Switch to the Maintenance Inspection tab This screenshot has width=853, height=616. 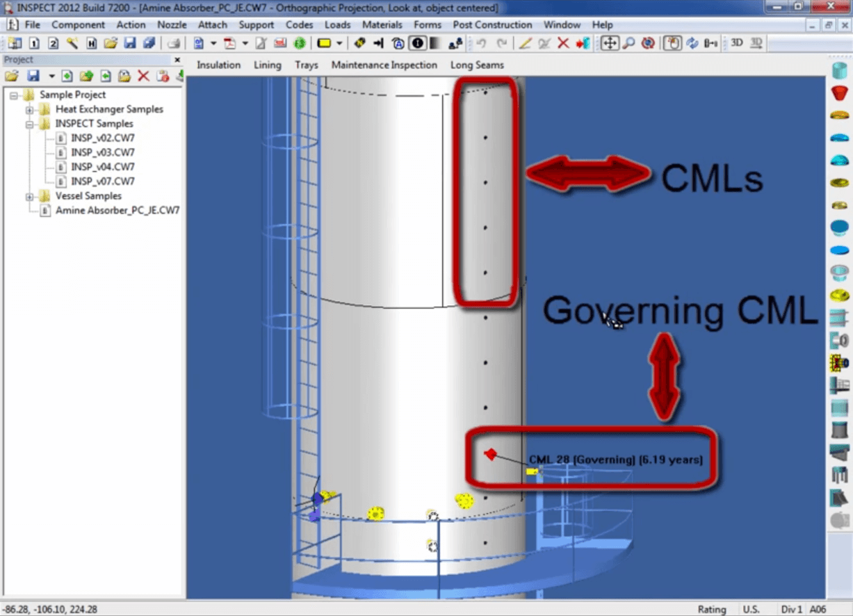coord(384,65)
